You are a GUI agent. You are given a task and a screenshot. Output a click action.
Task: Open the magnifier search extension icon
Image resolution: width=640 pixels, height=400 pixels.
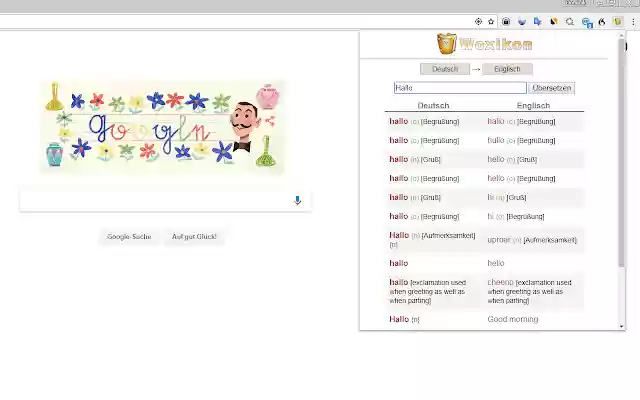coord(570,22)
